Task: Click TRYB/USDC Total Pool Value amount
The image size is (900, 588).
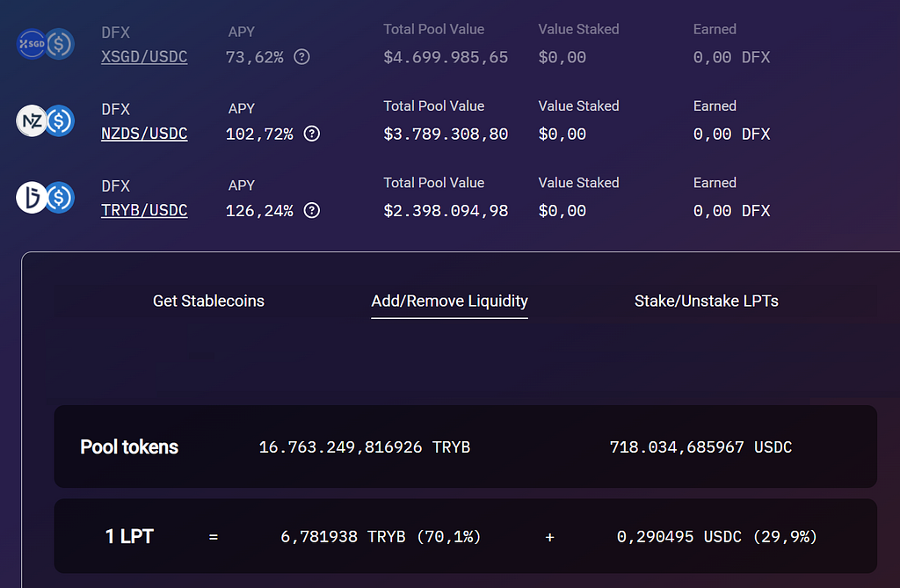Action: pos(446,211)
